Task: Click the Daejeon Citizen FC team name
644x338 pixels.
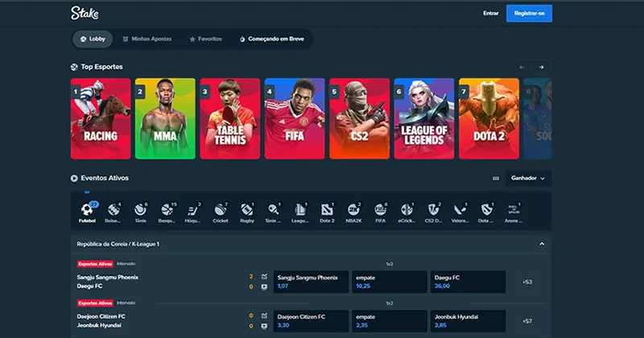Action: tap(101, 316)
